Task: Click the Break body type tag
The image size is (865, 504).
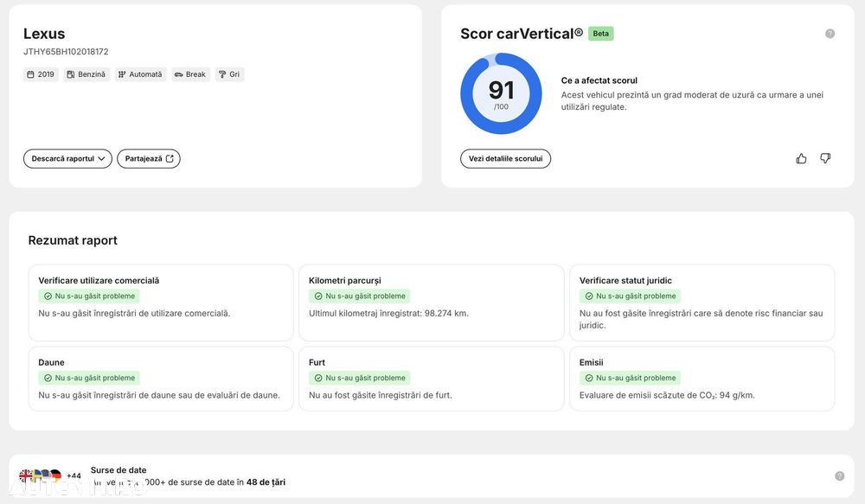Action: tap(190, 74)
